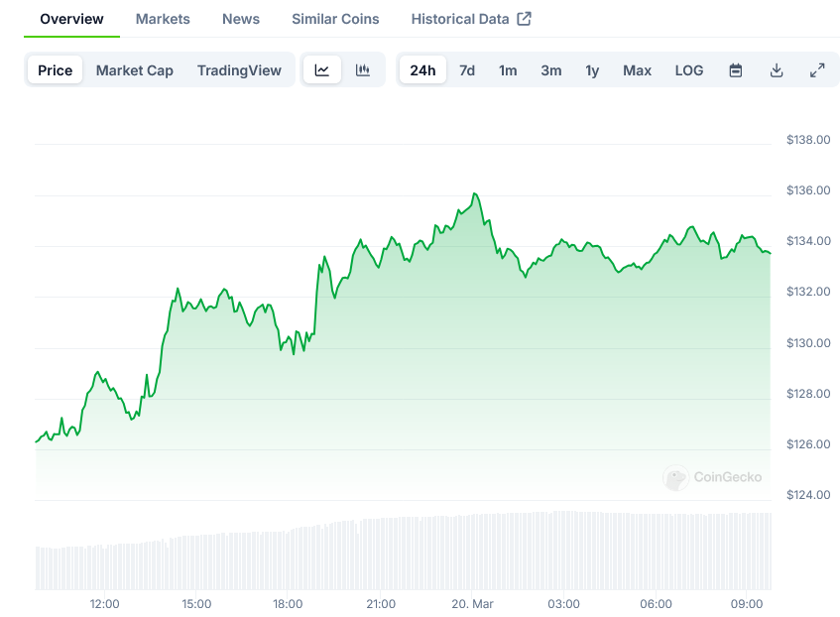Image resolution: width=840 pixels, height=617 pixels.
Task: Select the Price view toggle
Action: tap(56, 70)
